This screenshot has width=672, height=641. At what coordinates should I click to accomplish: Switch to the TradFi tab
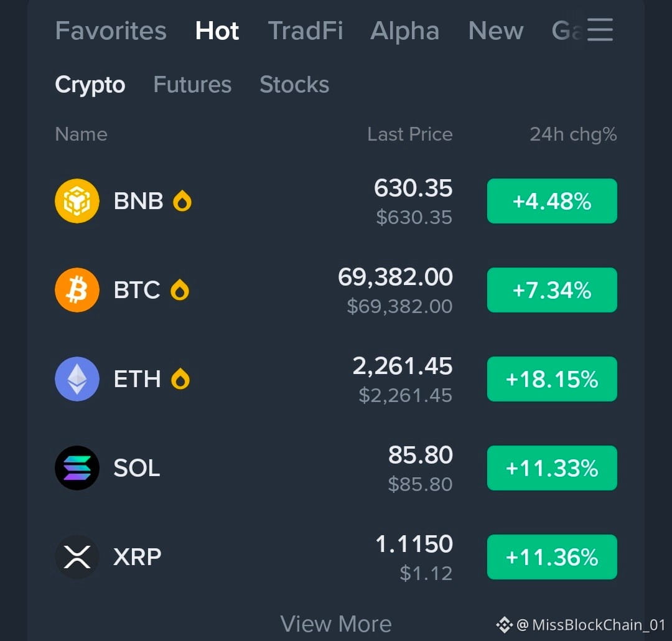click(x=305, y=31)
